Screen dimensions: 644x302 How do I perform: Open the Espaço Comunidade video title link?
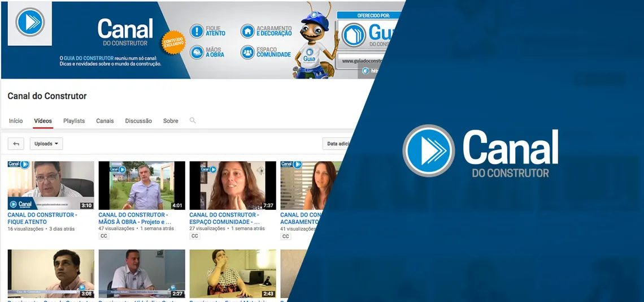[224, 218]
